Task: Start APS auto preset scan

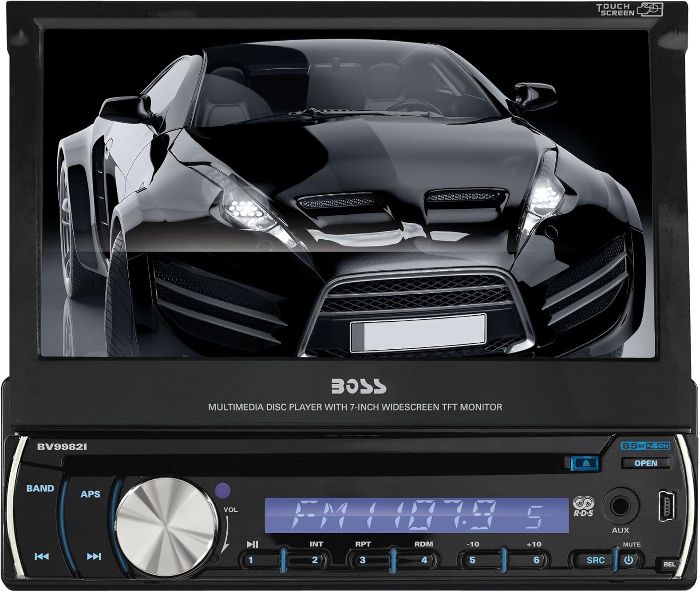Action: [x=91, y=493]
